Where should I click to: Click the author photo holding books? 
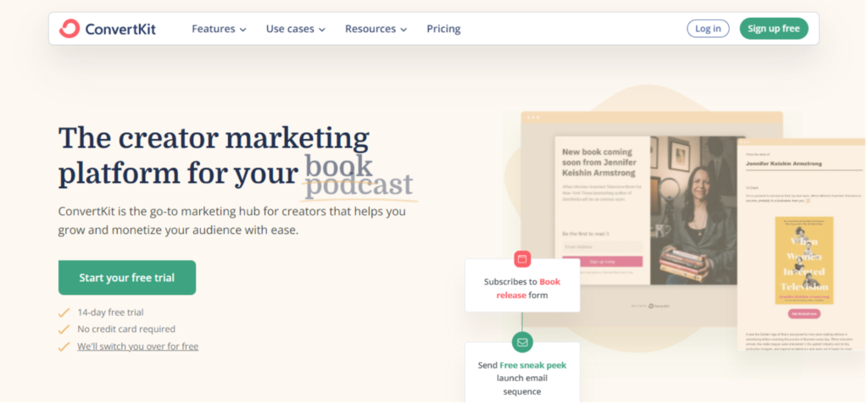[698, 210]
